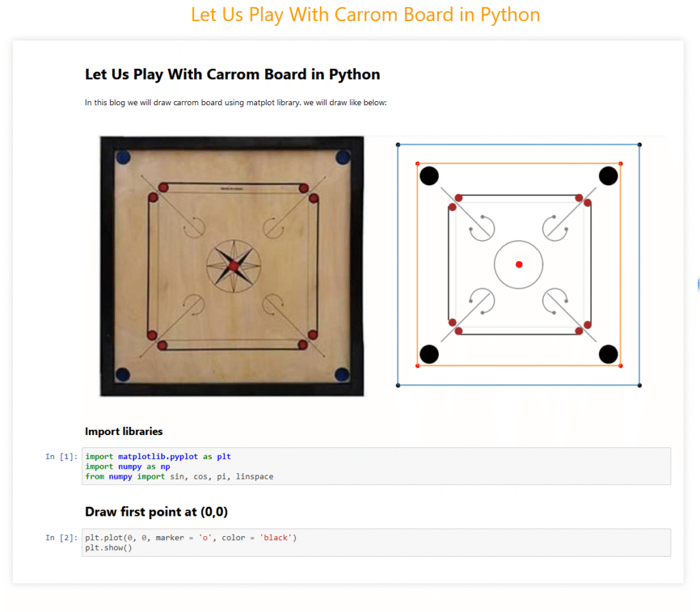Click the intro sentence about matplot library
Viewport: 700px width, 612px height.
click(235, 102)
